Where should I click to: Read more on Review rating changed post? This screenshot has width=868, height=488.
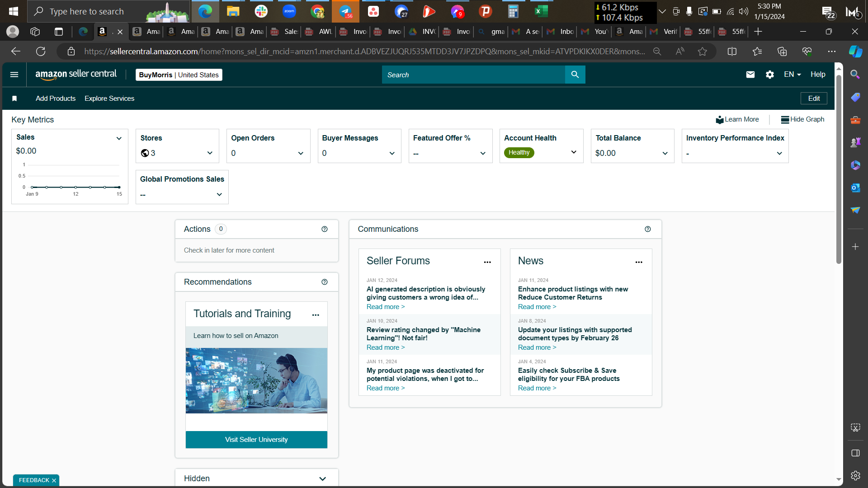386,347
